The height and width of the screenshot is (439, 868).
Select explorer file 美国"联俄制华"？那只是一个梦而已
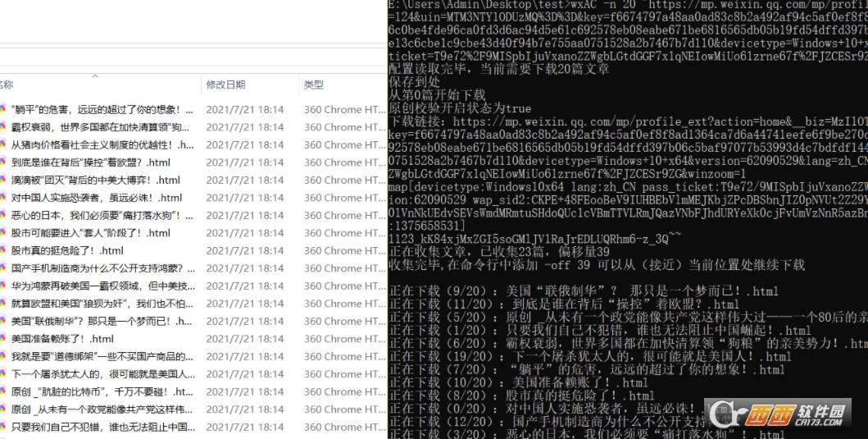102,321
